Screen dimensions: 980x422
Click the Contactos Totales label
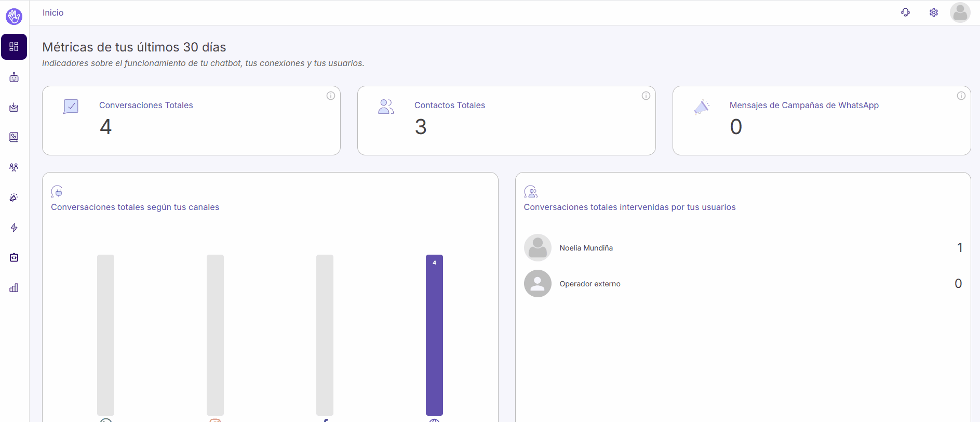tap(450, 105)
